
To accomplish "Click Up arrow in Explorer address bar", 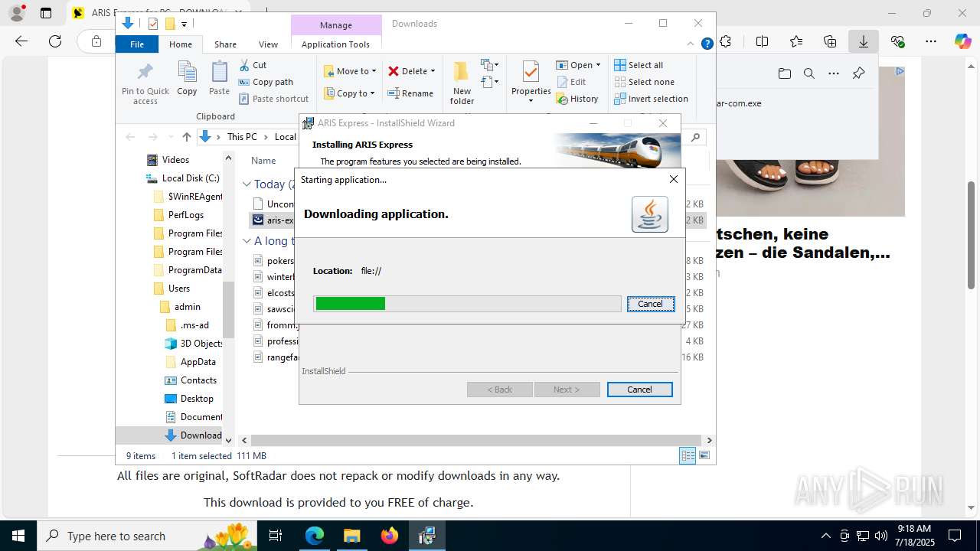I will pos(187,137).
